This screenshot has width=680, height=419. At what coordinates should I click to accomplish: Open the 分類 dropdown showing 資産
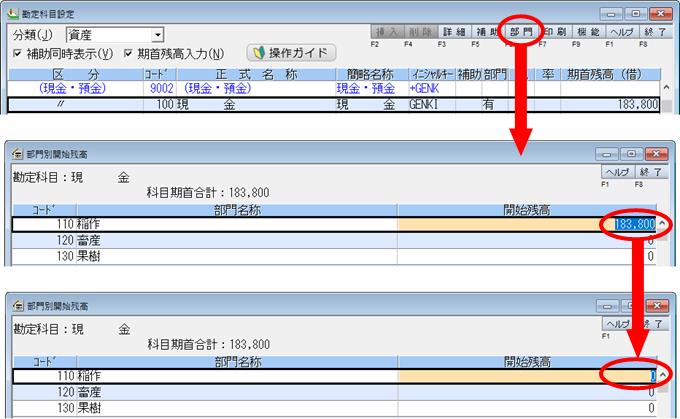click(114, 35)
